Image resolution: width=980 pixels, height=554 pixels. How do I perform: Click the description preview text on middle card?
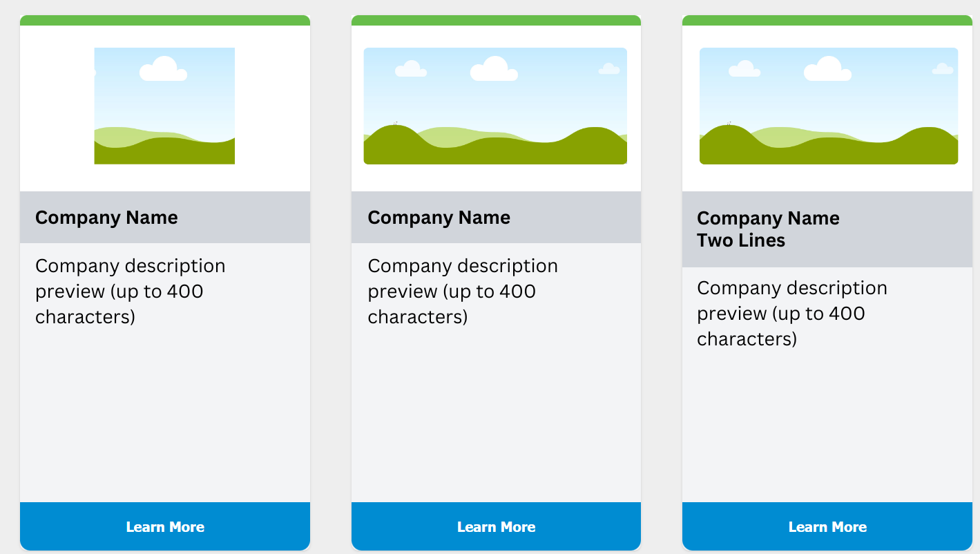[x=462, y=292]
